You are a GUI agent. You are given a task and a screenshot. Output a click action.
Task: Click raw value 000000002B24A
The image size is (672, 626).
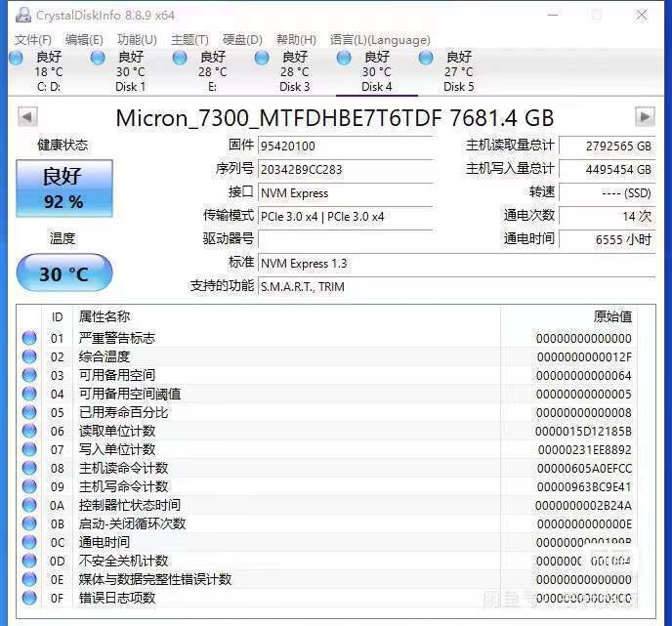(584, 506)
